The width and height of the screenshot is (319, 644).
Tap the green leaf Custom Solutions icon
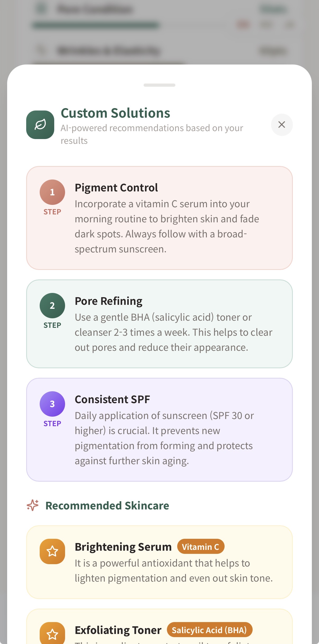click(x=40, y=125)
